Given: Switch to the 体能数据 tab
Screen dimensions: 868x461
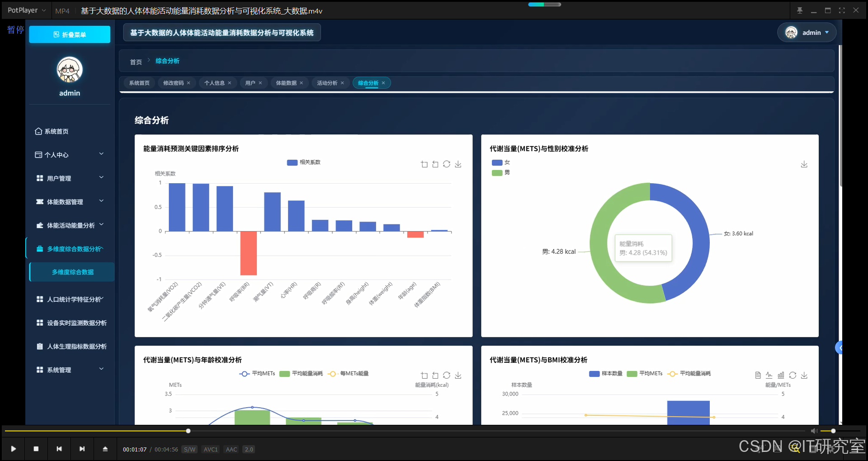Looking at the screenshot, I should point(286,83).
